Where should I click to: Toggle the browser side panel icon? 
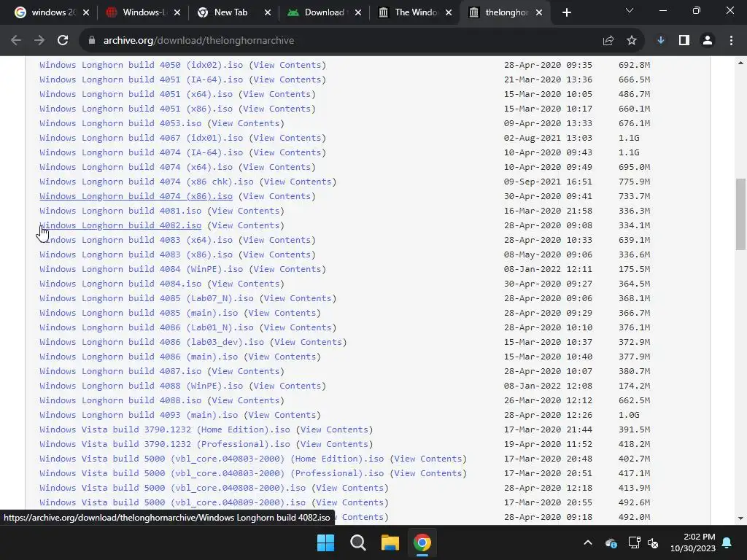[684, 41]
